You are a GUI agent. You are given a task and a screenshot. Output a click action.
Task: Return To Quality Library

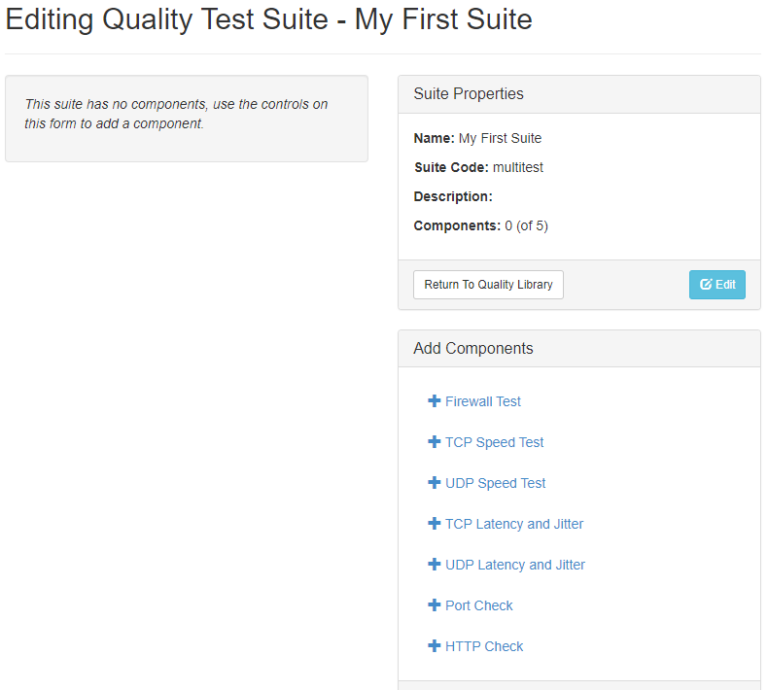point(488,285)
